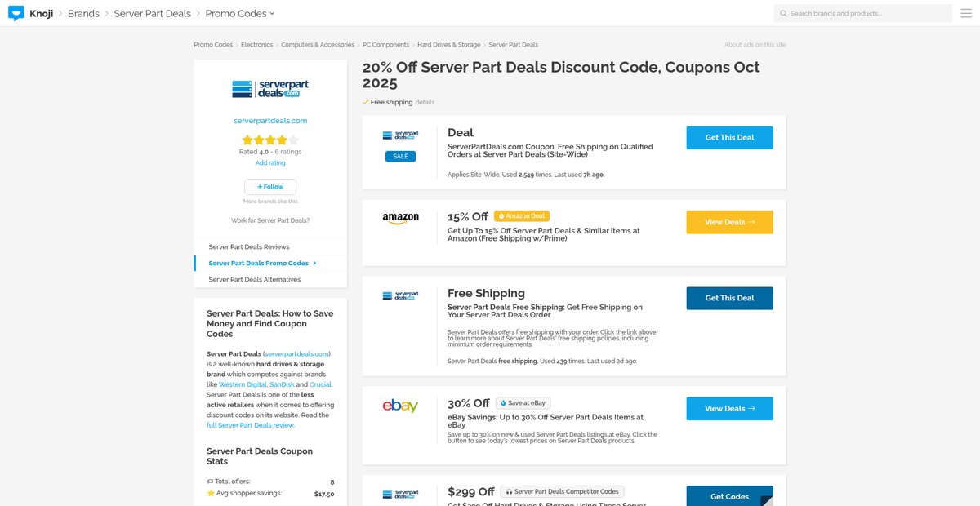The height and width of the screenshot is (506, 980).
Task: Click the Amazon Deal badge
Action: pyautogui.click(x=522, y=216)
